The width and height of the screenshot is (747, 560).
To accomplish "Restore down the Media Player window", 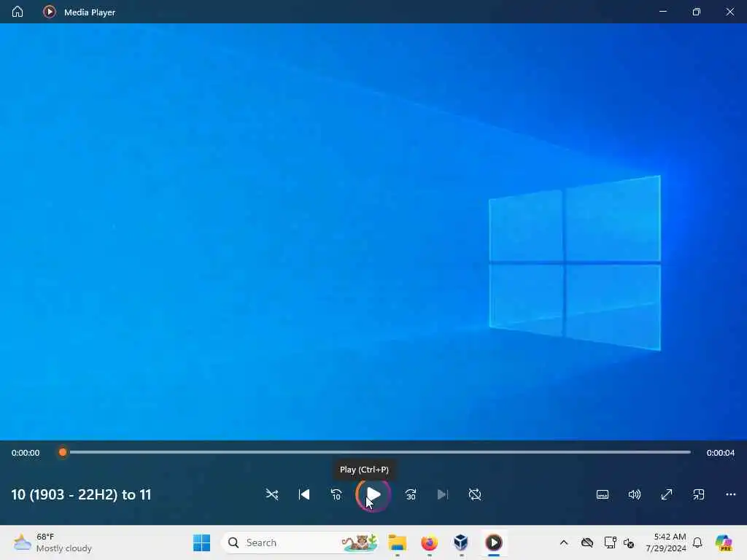I will tap(696, 12).
